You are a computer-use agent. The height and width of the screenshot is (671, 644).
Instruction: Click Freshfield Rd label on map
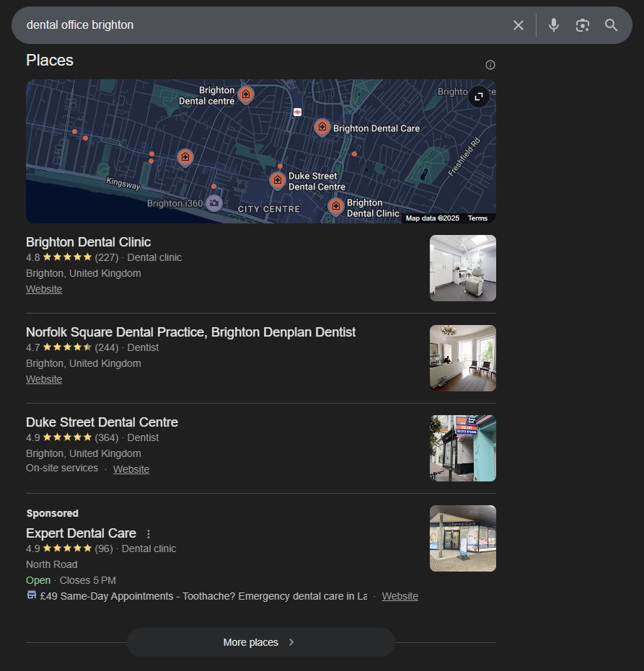pos(464,157)
